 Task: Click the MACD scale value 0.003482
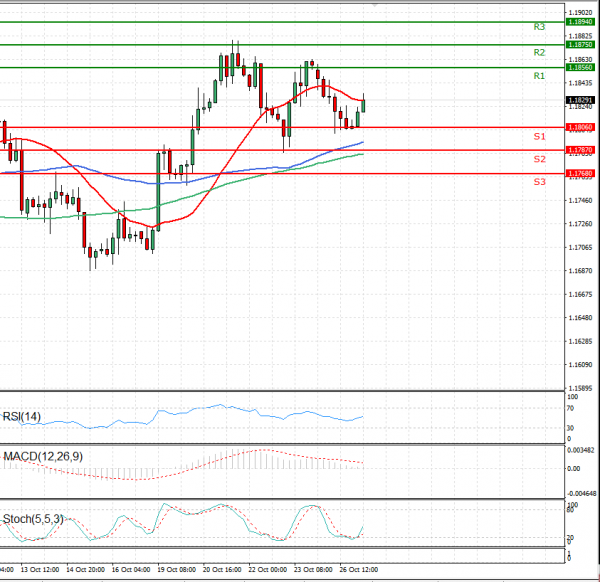tap(580, 450)
